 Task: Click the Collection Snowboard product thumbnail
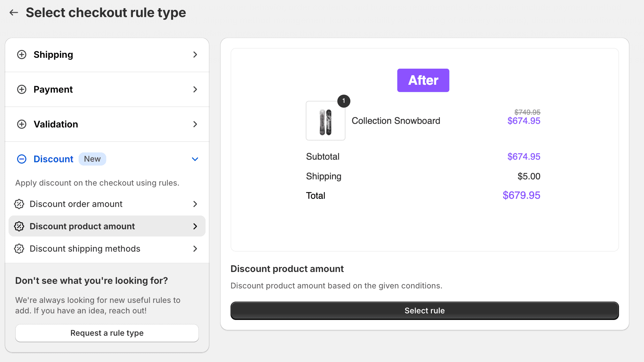click(325, 121)
